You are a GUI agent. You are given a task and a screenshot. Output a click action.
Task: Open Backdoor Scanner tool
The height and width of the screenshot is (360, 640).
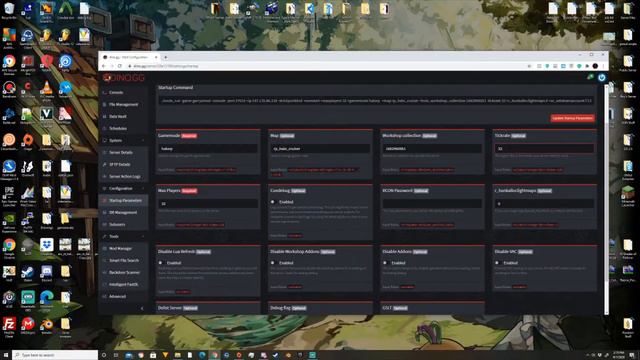point(124,272)
